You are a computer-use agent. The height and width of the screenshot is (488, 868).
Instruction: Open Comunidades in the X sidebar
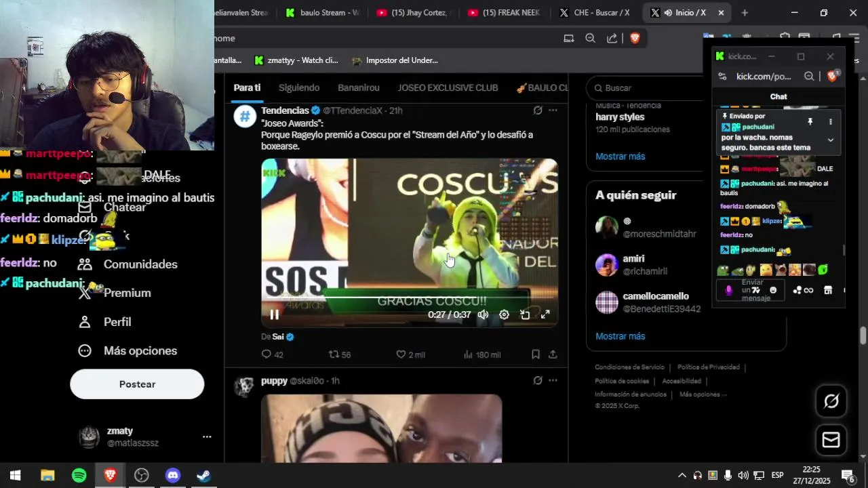tap(127, 264)
